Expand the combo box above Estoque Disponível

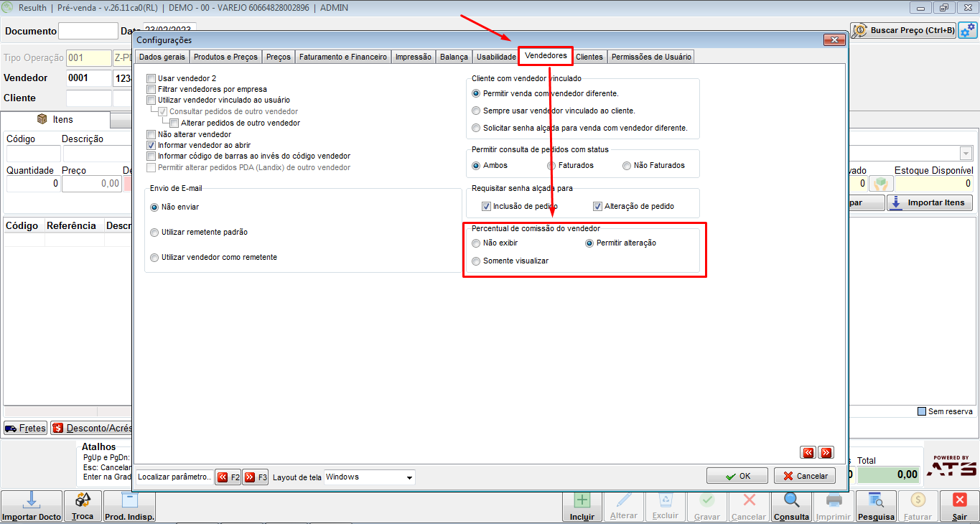[966, 154]
